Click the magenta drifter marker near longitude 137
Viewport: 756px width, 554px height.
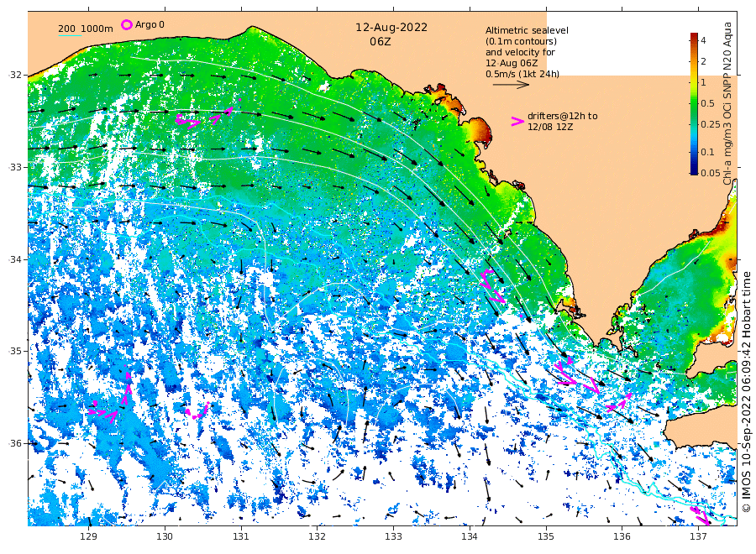701,515
